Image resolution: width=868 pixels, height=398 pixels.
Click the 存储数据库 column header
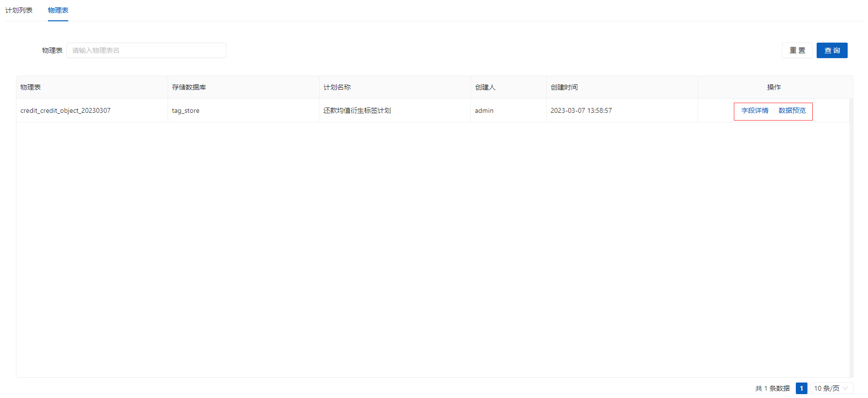click(189, 87)
